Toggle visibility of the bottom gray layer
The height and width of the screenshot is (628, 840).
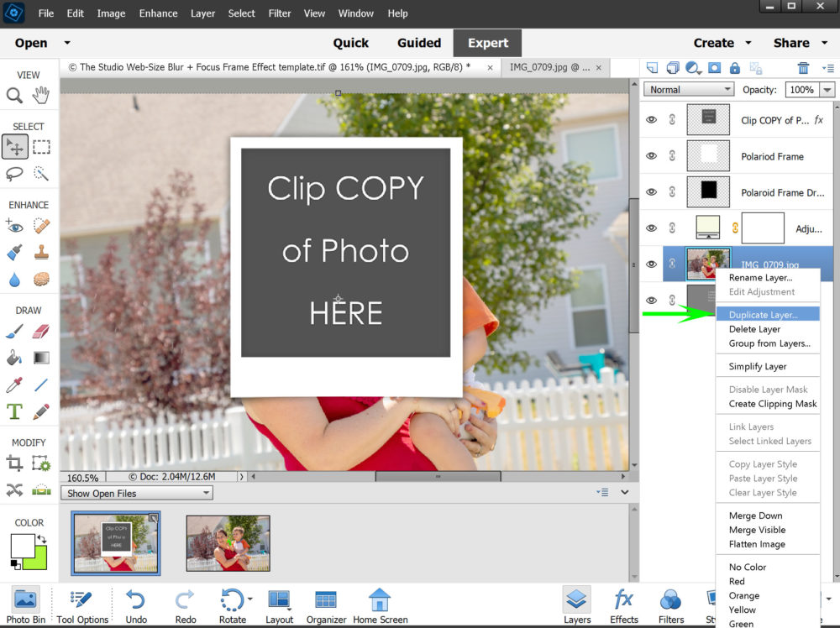tap(652, 301)
